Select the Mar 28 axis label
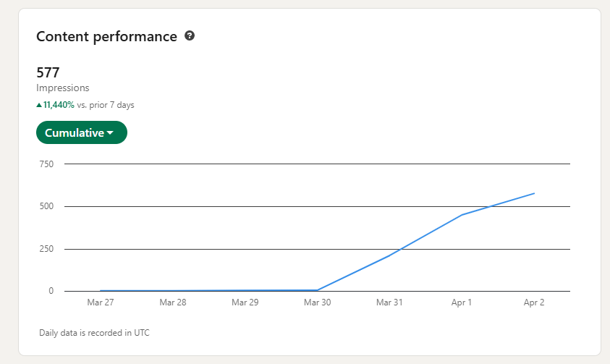 (x=173, y=302)
